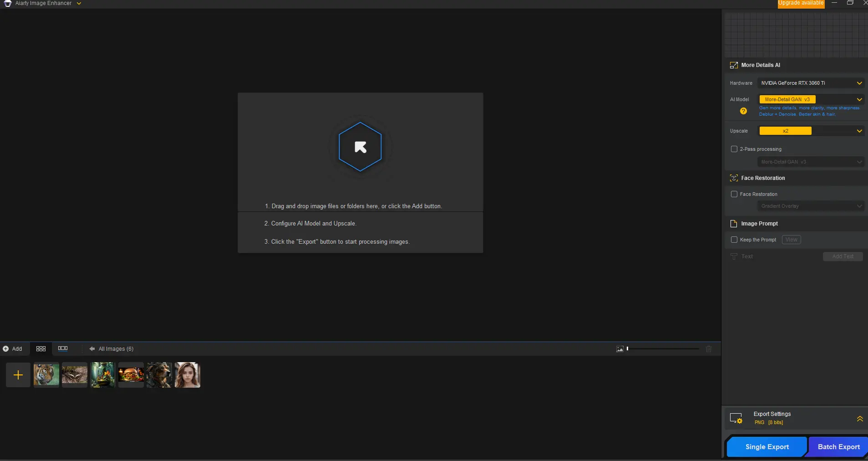Click the drag and drop instruction text
The image size is (868, 461).
click(x=353, y=206)
